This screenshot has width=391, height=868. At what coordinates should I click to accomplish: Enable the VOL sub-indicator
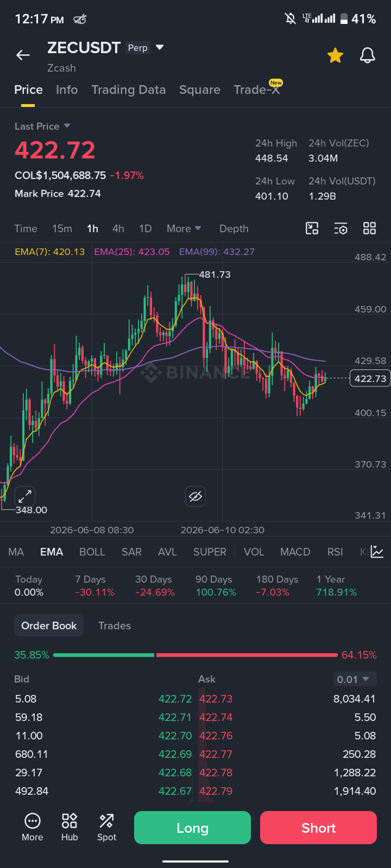coord(254,552)
